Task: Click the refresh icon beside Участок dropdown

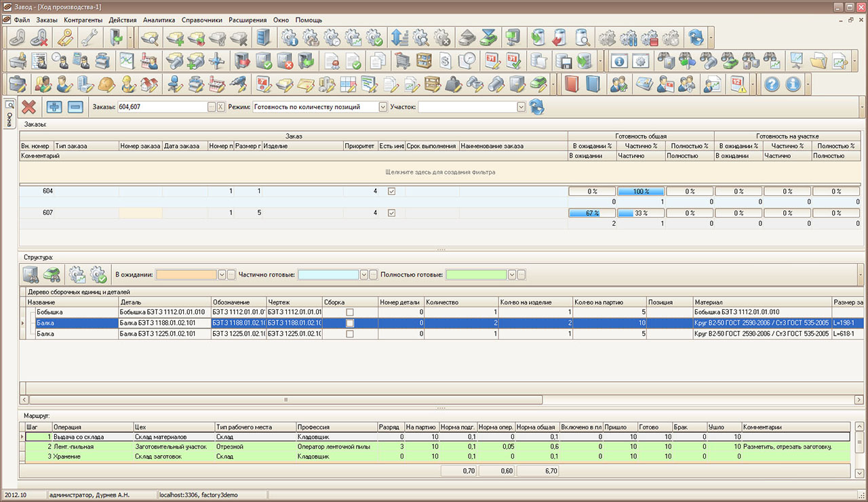Action: point(537,107)
